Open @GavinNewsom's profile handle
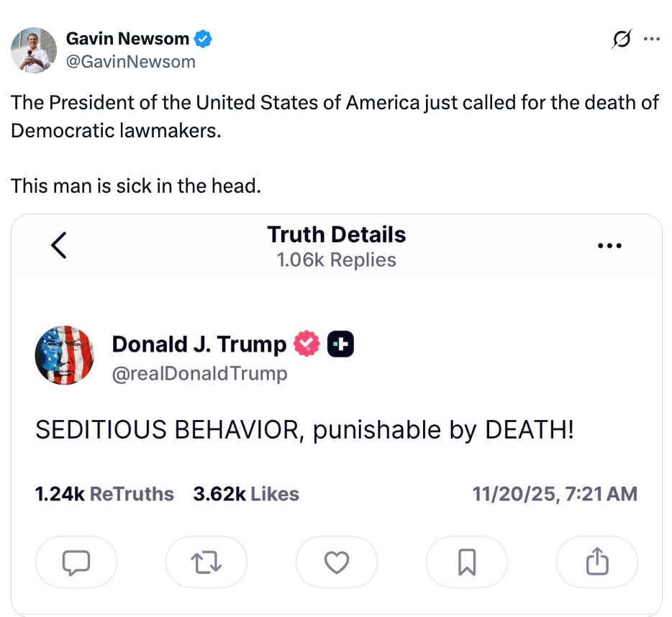This screenshot has width=672, height=617. click(131, 62)
